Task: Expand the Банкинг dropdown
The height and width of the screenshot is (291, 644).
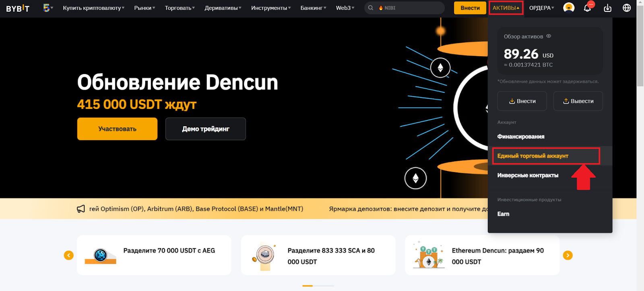Action: tap(314, 8)
